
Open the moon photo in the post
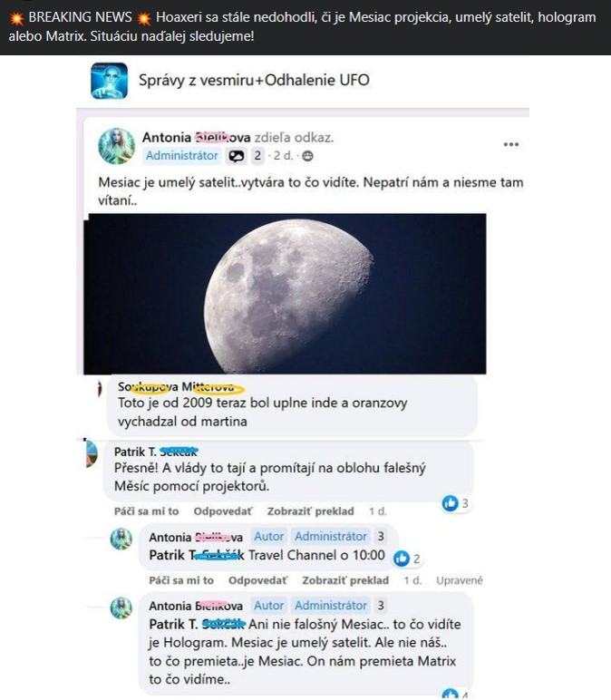[x=285, y=294]
